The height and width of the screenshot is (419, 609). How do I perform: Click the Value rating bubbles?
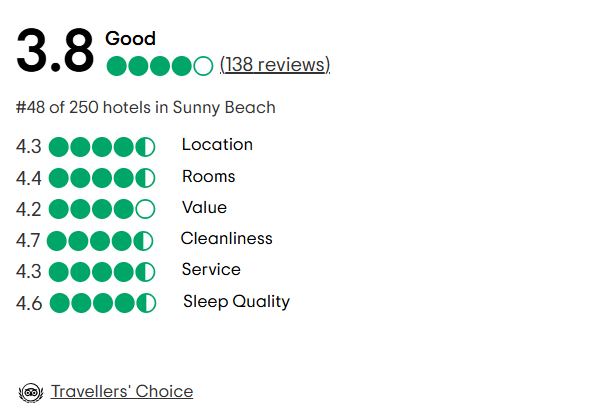pyautogui.click(x=102, y=209)
